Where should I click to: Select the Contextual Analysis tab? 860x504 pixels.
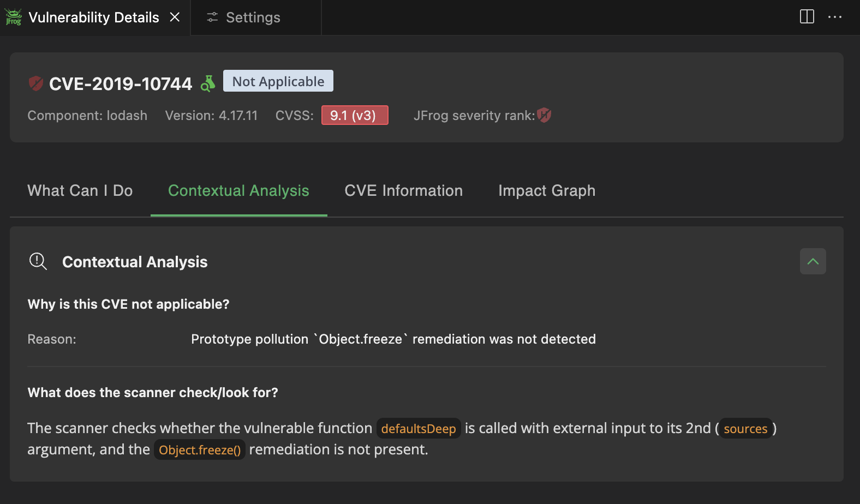238,190
